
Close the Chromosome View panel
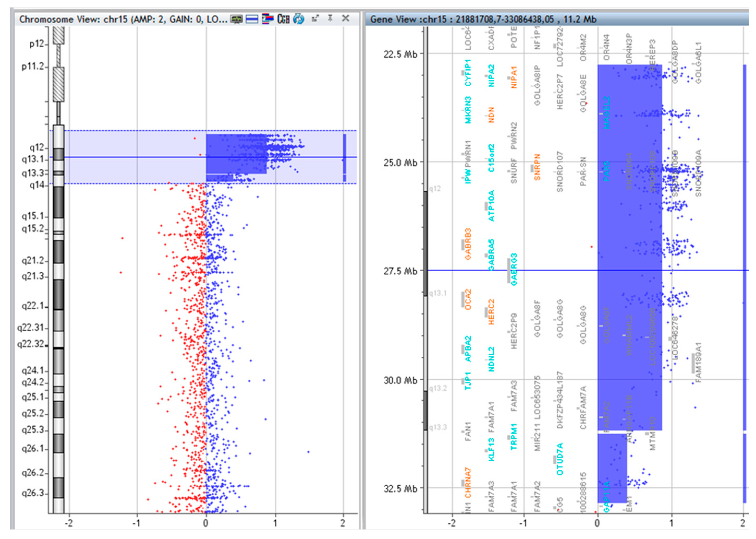(x=345, y=18)
